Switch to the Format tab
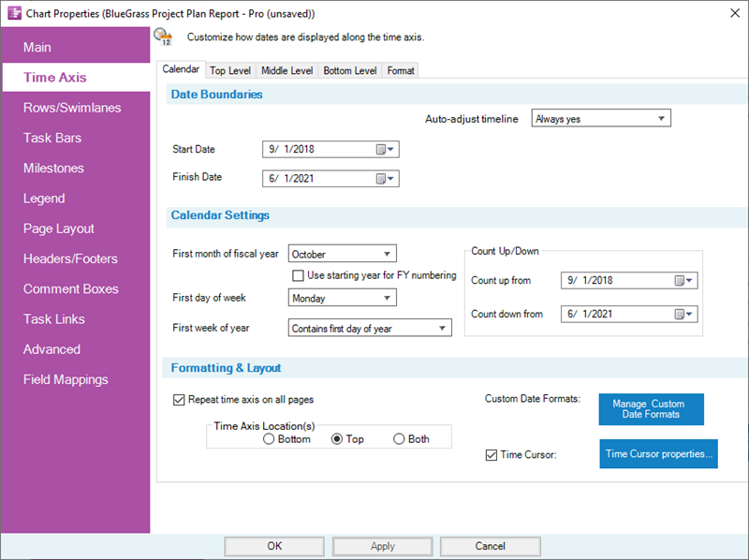This screenshot has height=560, width=749. point(401,70)
